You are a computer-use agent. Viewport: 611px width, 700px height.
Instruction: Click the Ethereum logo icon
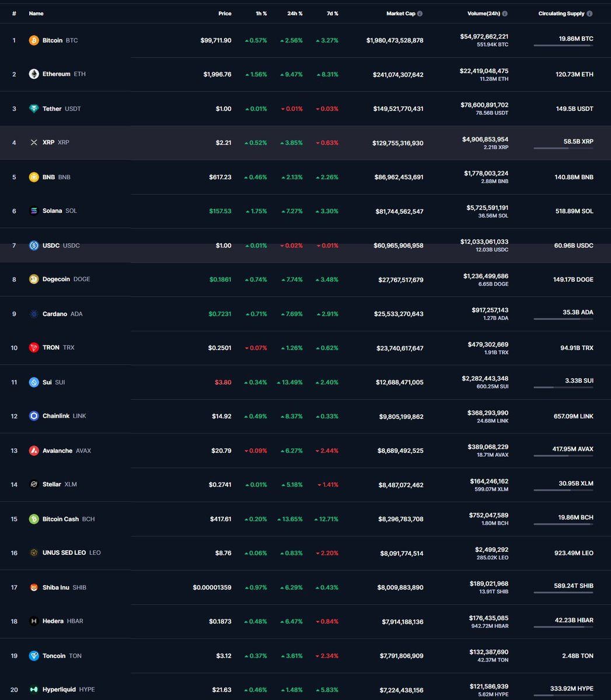pyautogui.click(x=34, y=74)
